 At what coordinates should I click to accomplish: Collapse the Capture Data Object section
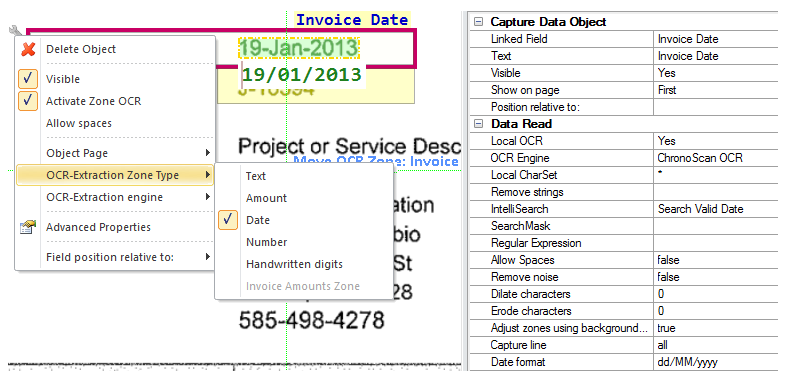[479, 22]
